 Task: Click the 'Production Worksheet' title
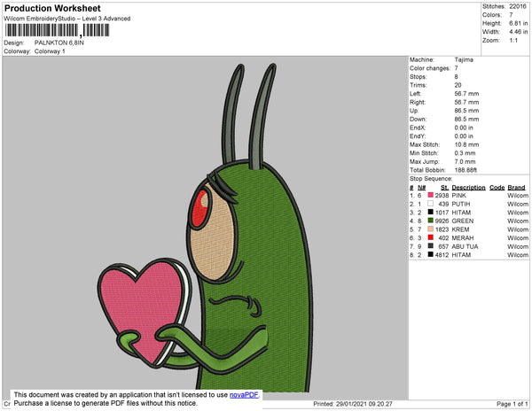click(52, 9)
